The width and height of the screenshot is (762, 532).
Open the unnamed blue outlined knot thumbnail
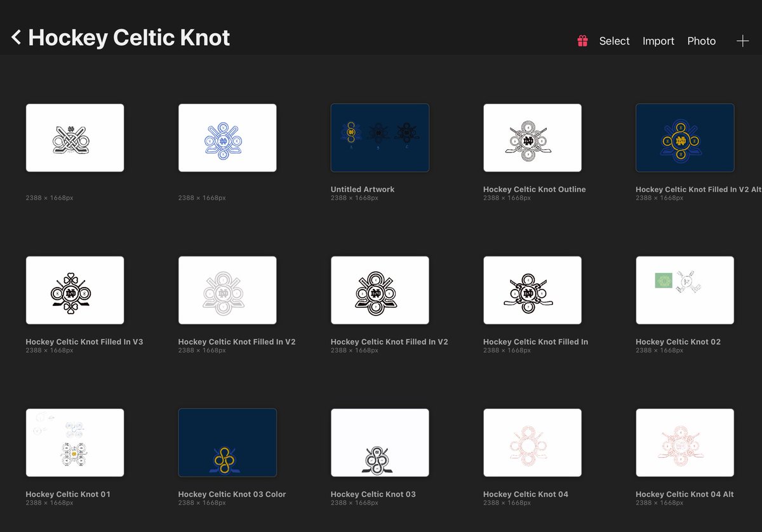[x=227, y=138]
